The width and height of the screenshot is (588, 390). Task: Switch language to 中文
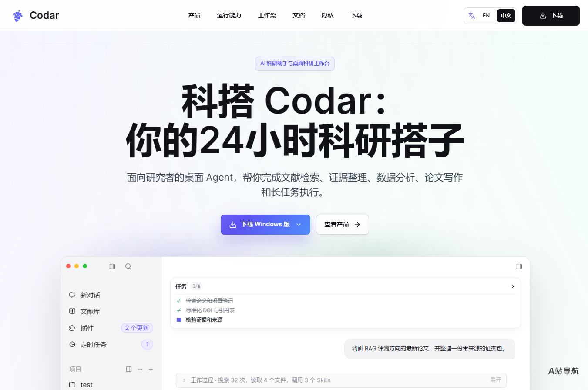506,16
